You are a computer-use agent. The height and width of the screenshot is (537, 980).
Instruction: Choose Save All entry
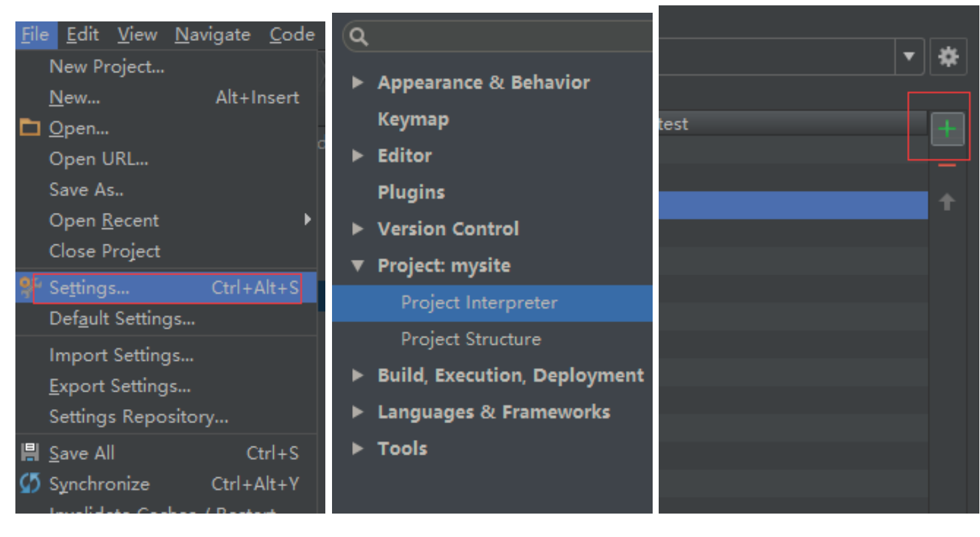[82, 453]
